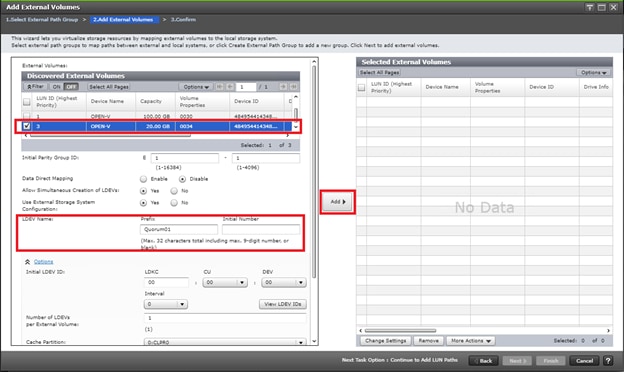Click the 100.00 GB capacity cell
624x372 pixels.
click(x=155, y=116)
